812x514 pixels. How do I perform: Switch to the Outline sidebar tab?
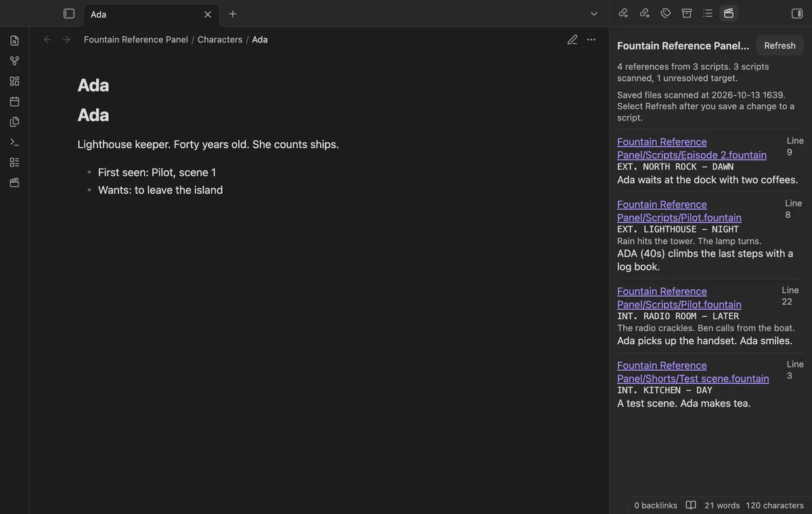pyautogui.click(x=708, y=14)
